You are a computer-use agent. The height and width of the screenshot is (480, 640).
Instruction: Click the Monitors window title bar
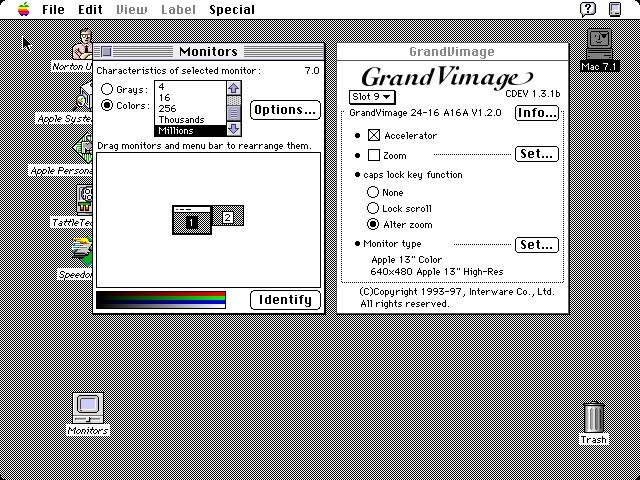(208, 51)
